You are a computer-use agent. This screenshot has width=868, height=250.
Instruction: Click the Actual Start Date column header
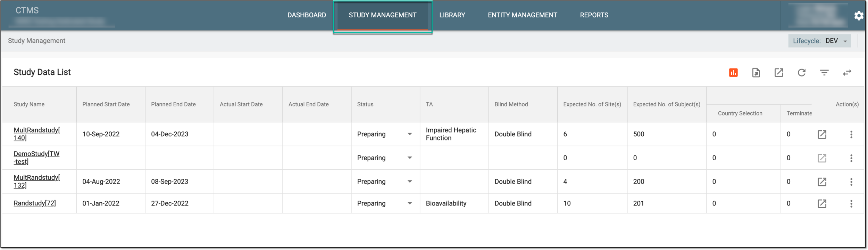tap(241, 104)
